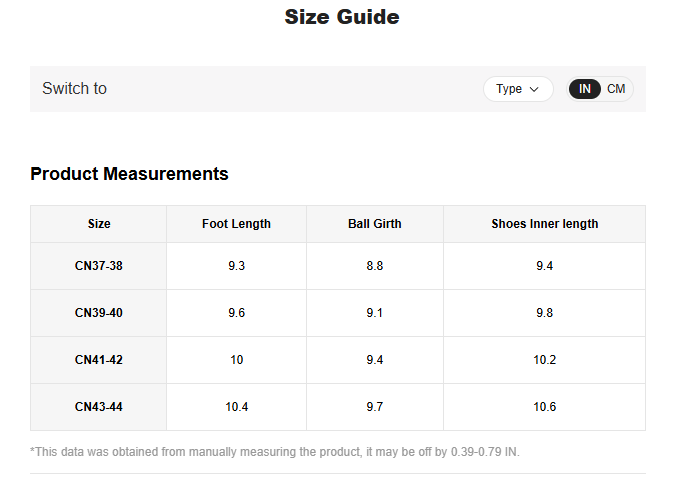Select the CN41-42 size row label

[99, 360]
